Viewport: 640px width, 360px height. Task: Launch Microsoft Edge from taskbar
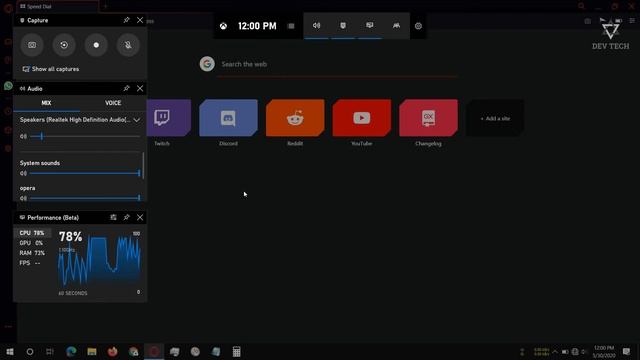tap(71, 351)
